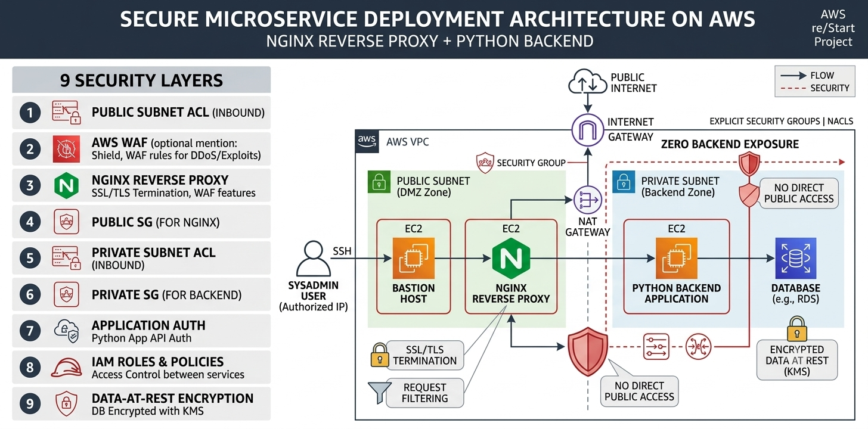Click the green Public Subnet lock icon

point(379,183)
